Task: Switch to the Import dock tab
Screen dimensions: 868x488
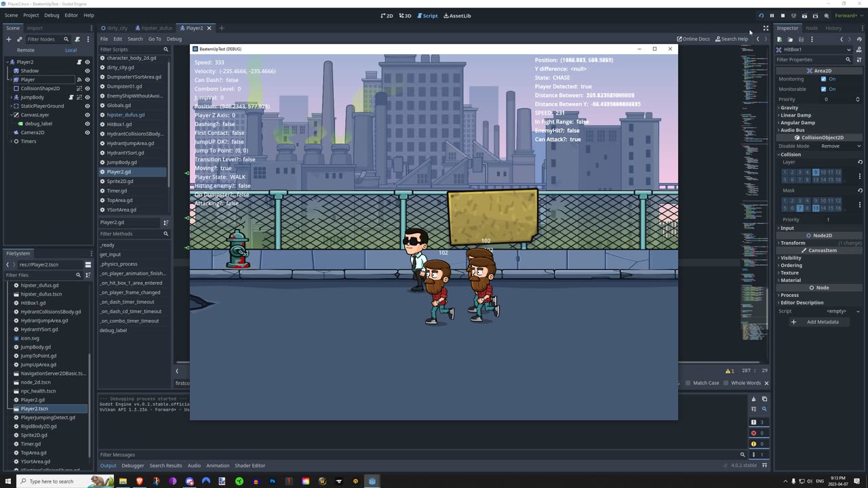Action: coord(35,28)
